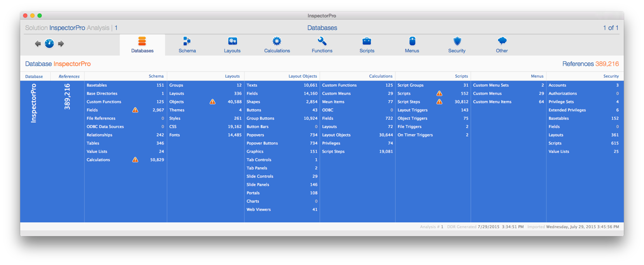Open the Security shield tab
Viewport: 644px width, 265px height.
point(457,45)
